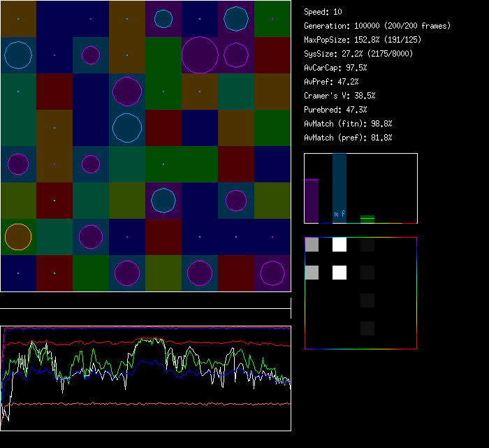Select the larger cyan circle in the top row
Screen dimensions: 489x448
pos(236,19)
